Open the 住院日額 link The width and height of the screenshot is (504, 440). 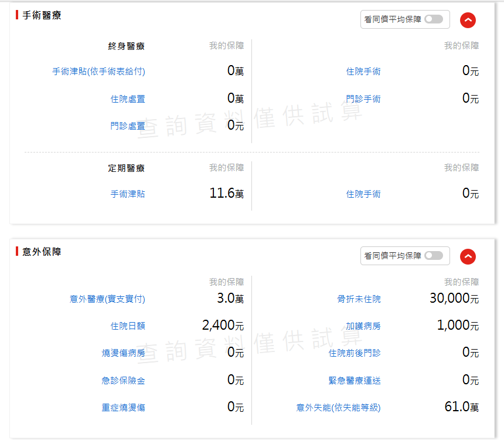pos(128,326)
